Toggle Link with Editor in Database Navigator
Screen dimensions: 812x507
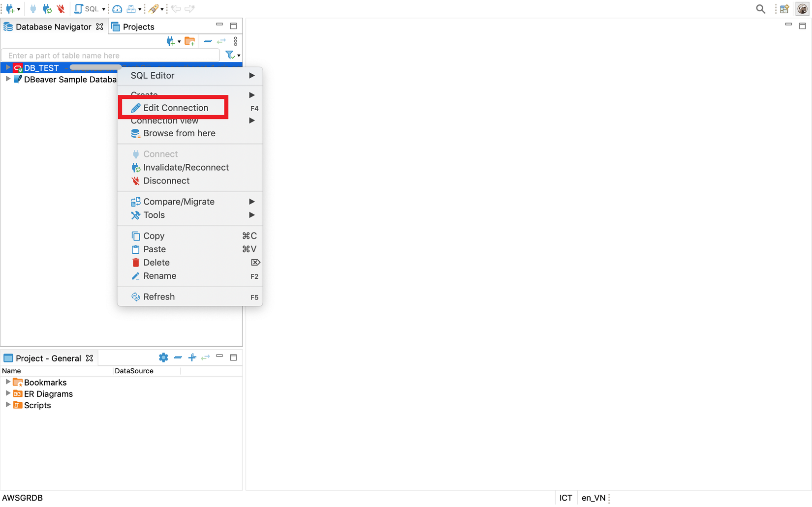(221, 41)
